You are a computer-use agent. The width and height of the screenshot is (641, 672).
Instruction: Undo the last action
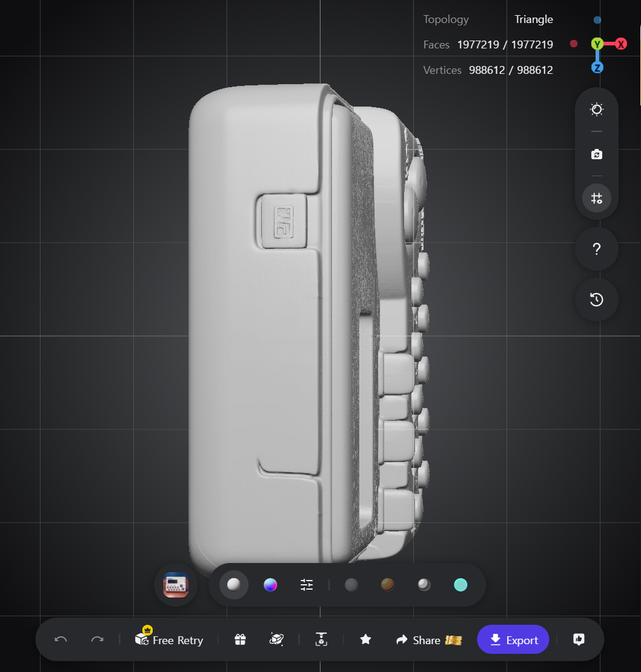click(61, 639)
